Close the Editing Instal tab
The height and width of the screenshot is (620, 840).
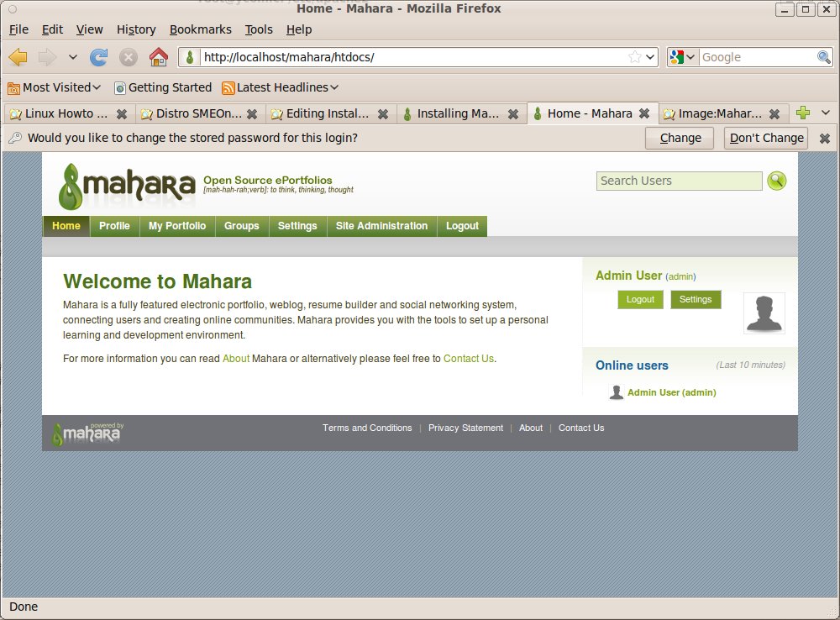[382, 114]
